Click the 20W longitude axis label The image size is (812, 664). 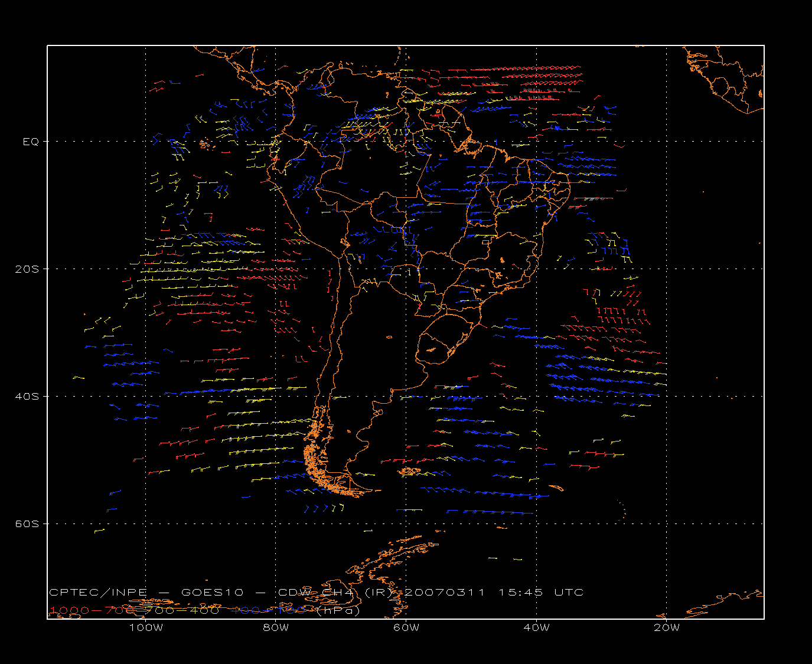coord(667,627)
